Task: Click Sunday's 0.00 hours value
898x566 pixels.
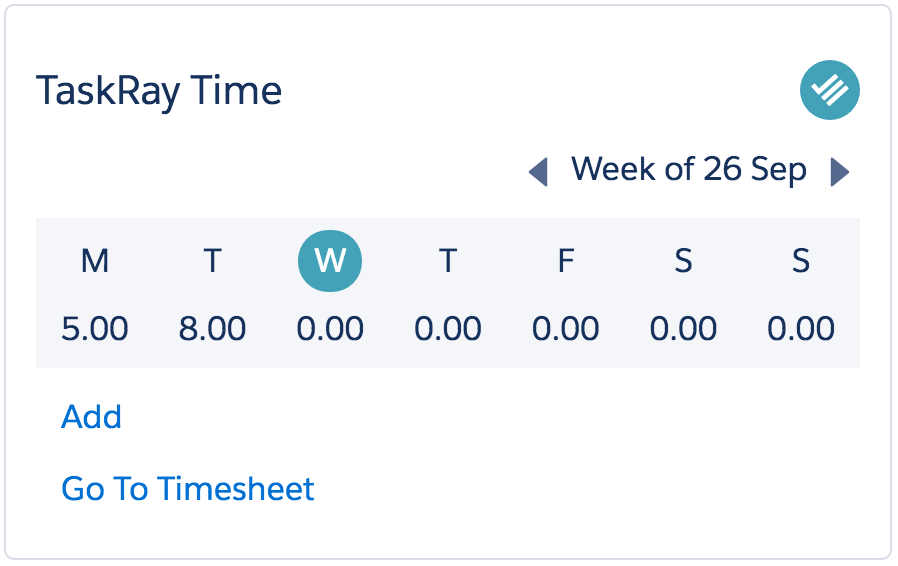Action: click(x=801, y=329)
